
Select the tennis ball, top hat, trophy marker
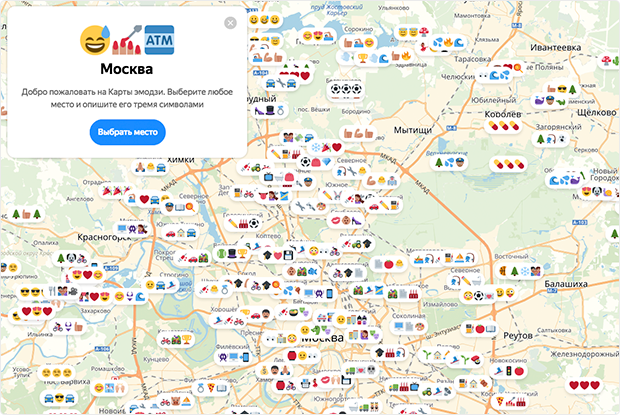click(232, 253)
